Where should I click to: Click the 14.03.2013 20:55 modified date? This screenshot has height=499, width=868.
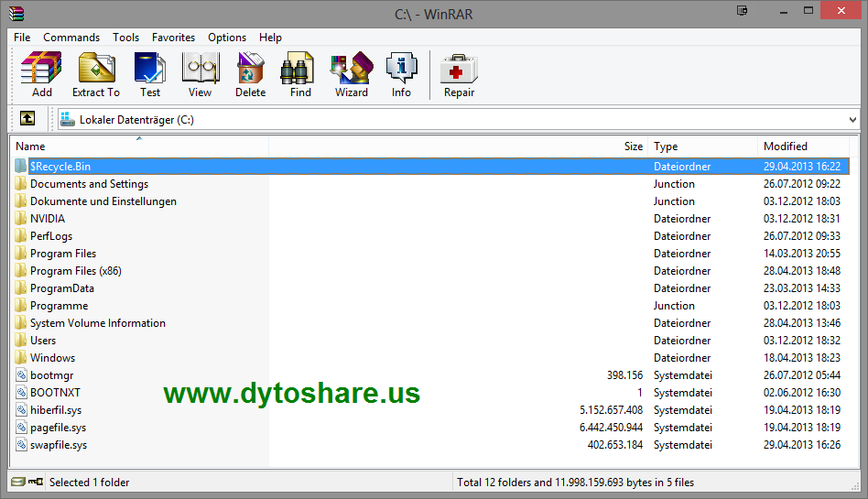(802, 253)
